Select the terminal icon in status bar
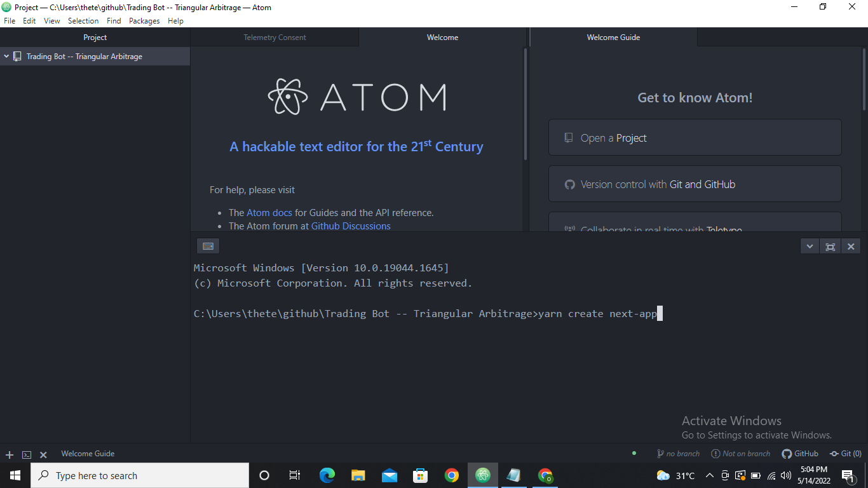Screen dimensions: 868x488 (27, 455)
